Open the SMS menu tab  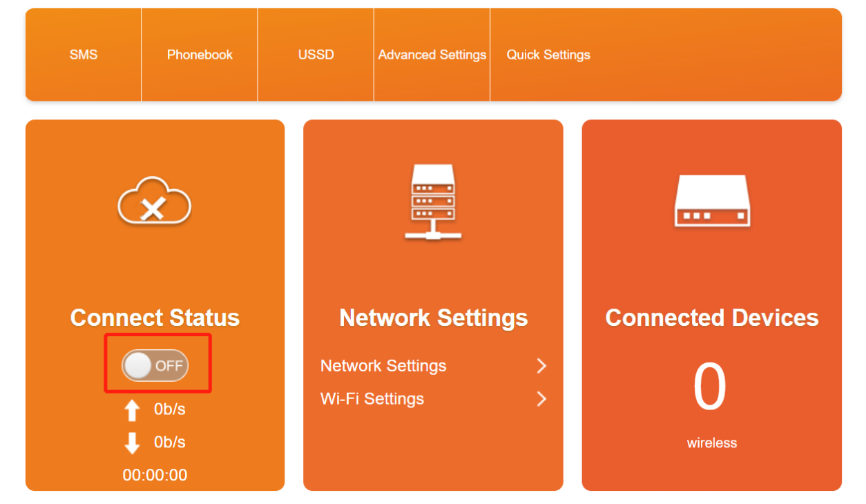point(84,55)
